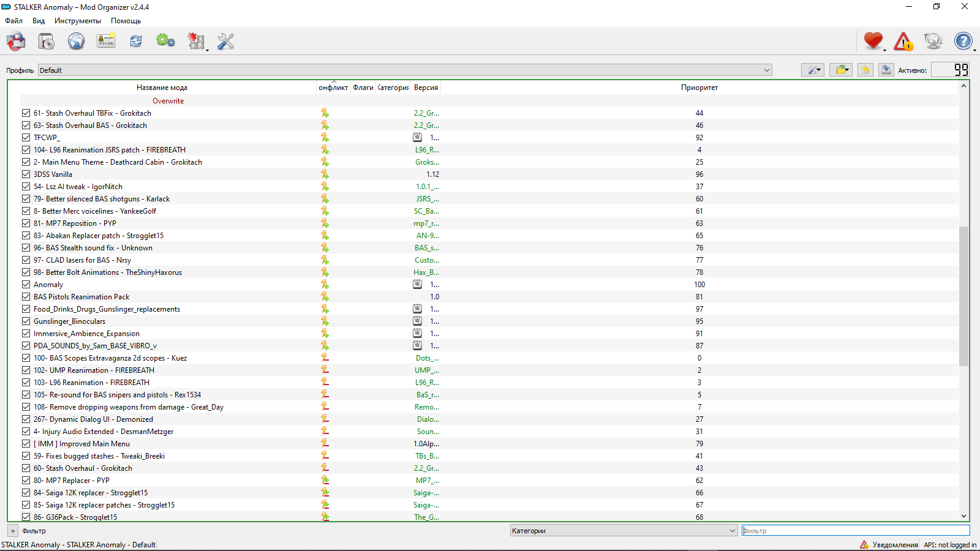Select mod 4- Injury Audio Extended - DesmanMetzger
The height and width of the screenshot is (551, 980).
[x=104, y=432]
